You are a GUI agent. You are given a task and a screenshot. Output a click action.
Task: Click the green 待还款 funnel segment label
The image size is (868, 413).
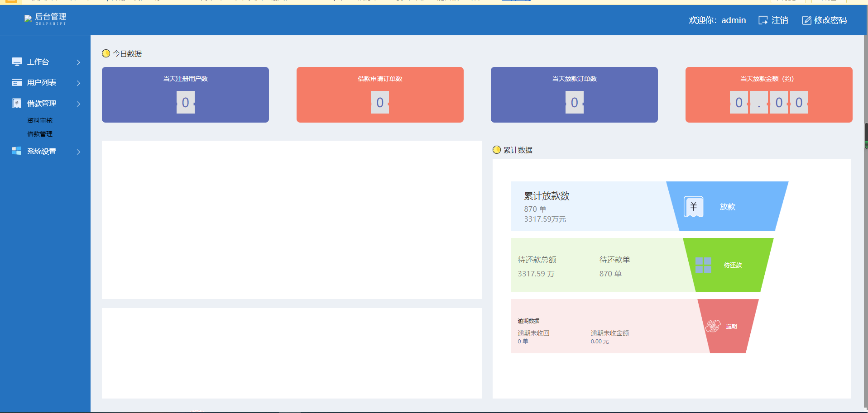[x=733, y=265]
